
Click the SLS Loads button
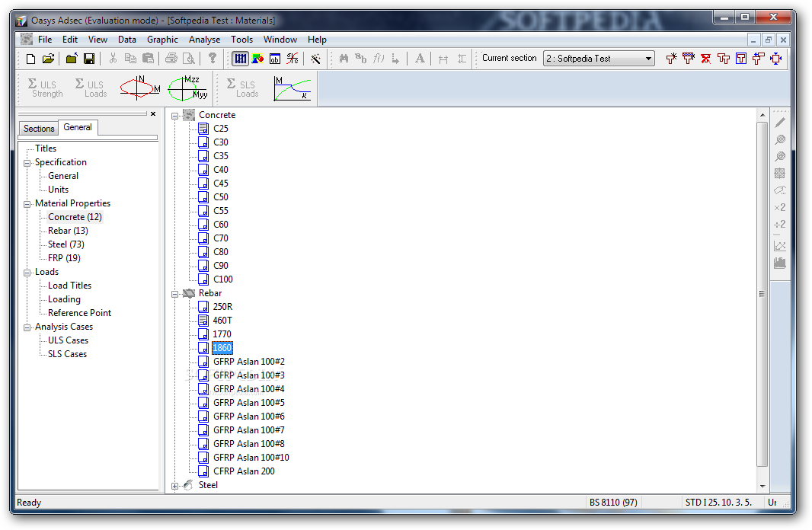click(x=242, y=88)
